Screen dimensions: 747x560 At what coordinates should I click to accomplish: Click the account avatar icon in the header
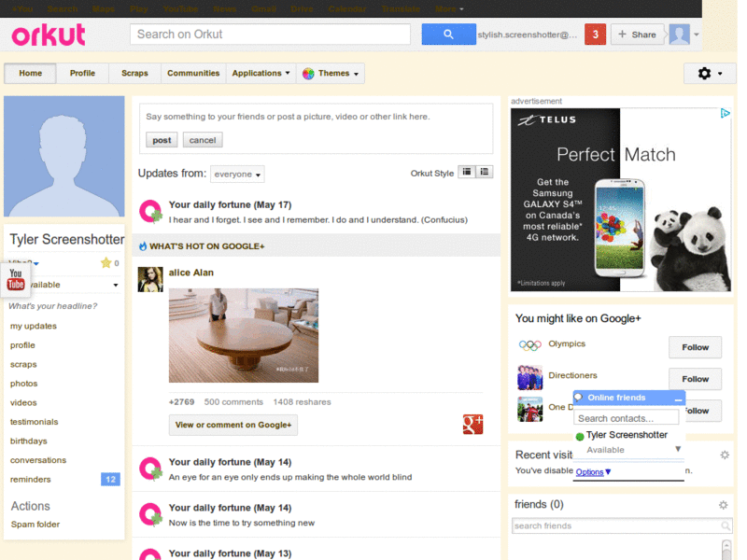(x=680, y=35)
